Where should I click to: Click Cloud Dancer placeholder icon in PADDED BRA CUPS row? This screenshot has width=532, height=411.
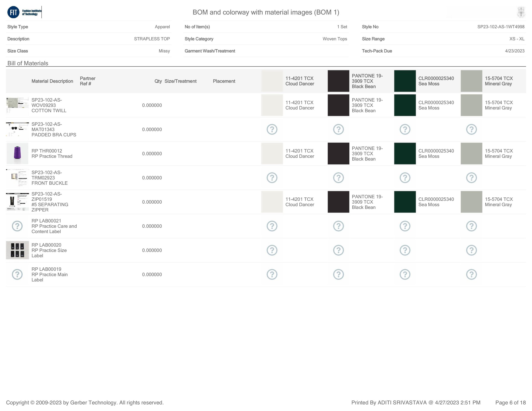(x=272, y=129)
